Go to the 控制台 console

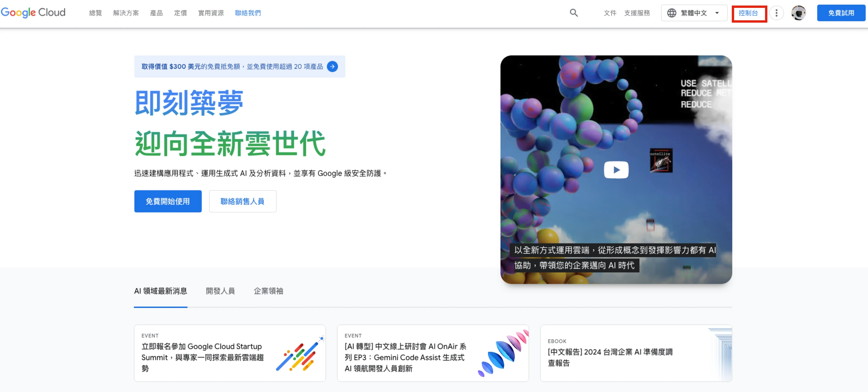749,13
